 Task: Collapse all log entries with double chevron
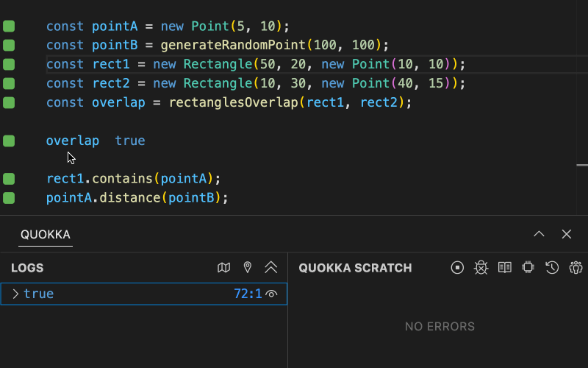(x=271, y=268)
